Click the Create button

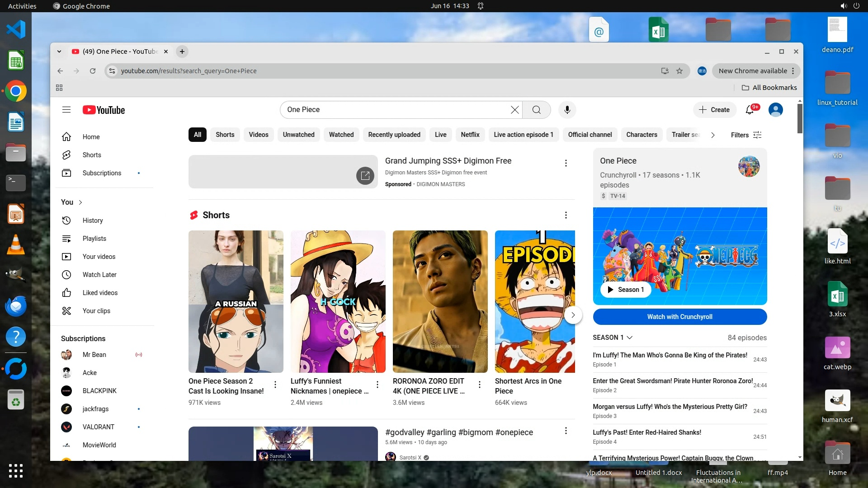click(x=714, y=110)
